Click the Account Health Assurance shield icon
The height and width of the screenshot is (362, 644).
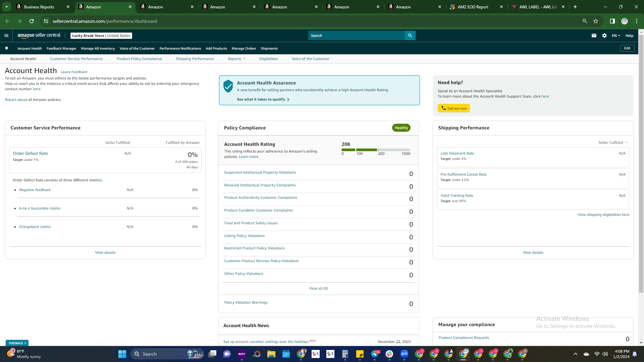(x=228, y=86)
